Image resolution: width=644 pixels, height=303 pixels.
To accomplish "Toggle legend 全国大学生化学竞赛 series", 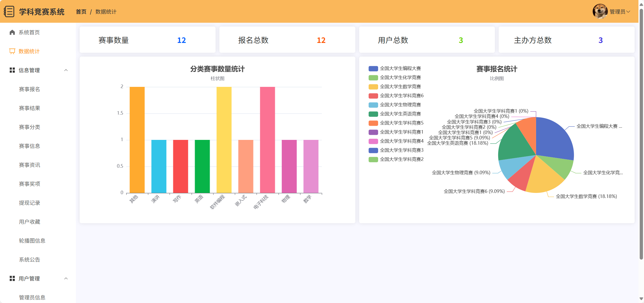I will [x=400, y=78].
